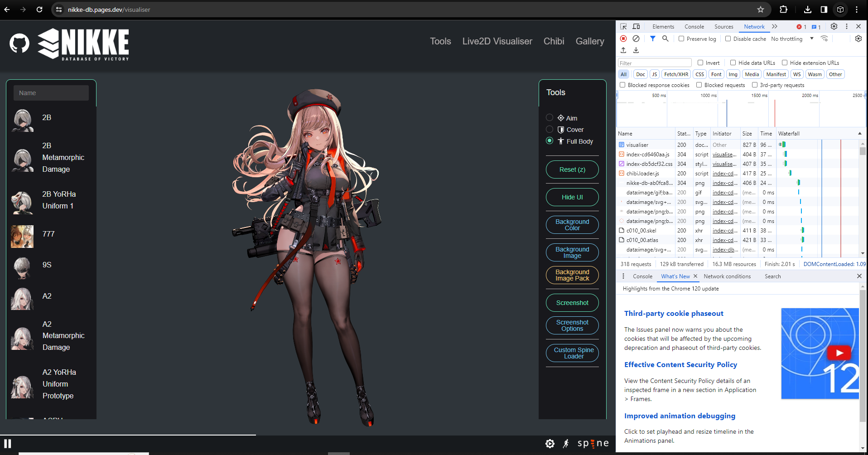
Task: Check Hide data URLs checkbox
Action: pyautogui.click(x=733, y=63)
